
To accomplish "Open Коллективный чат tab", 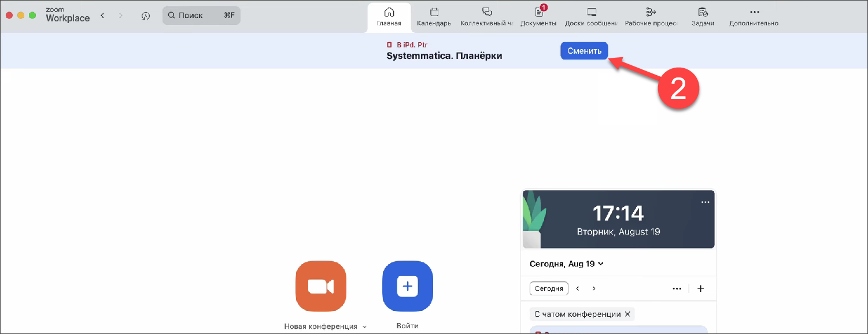I will point(486,16).
